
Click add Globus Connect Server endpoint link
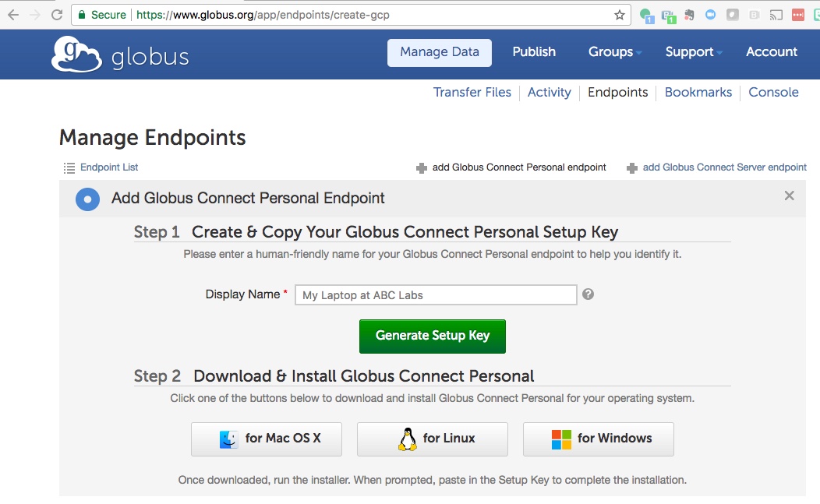(724, 167)
